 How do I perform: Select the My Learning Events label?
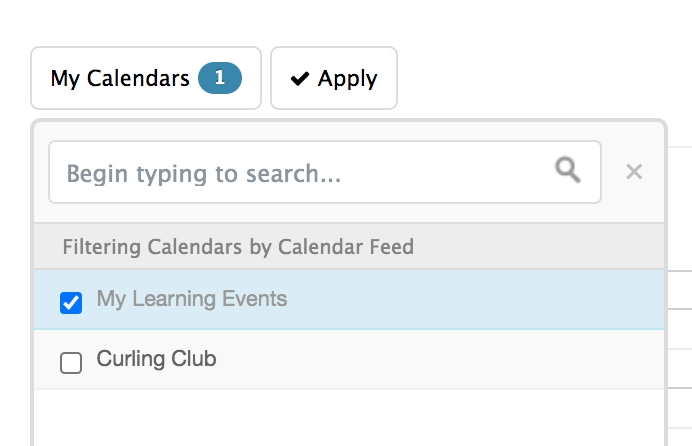pos(191,299)
